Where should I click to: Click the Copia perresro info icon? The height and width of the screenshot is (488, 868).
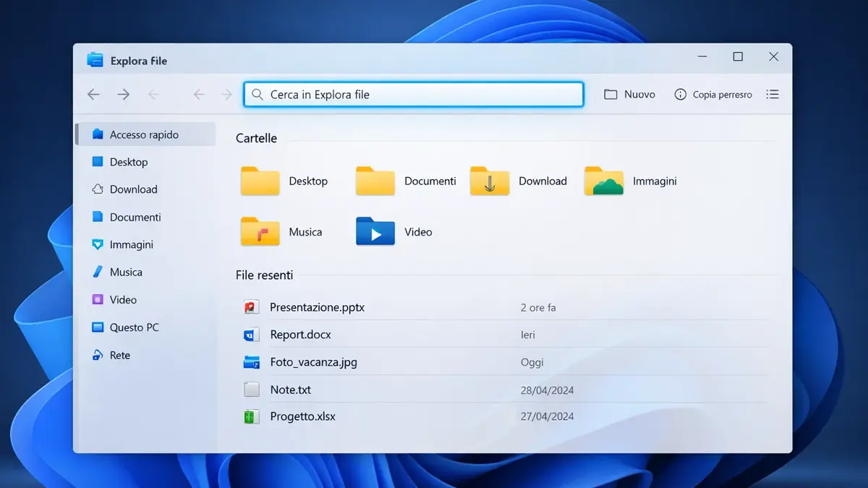click(x=680, y=94)
